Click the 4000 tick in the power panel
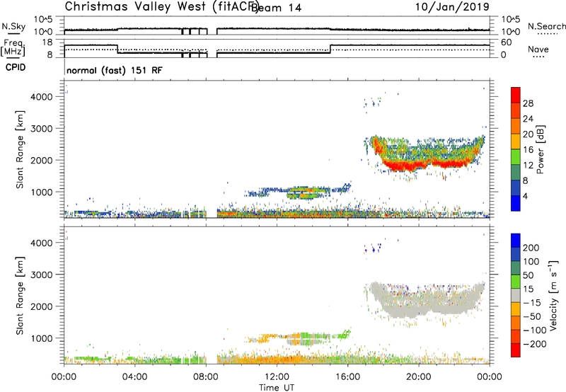The width and height of the screenshot is (566, 392). 41,97
